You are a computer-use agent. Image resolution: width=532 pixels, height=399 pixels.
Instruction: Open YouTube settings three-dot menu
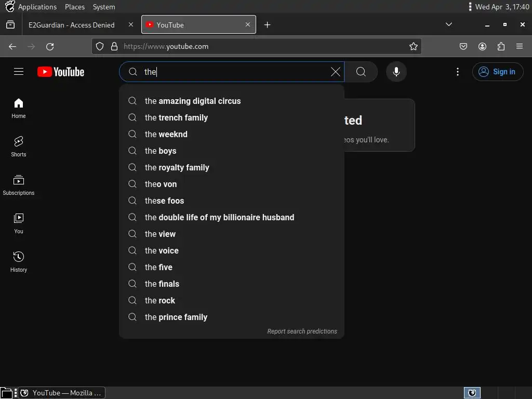tap(457, 72)
